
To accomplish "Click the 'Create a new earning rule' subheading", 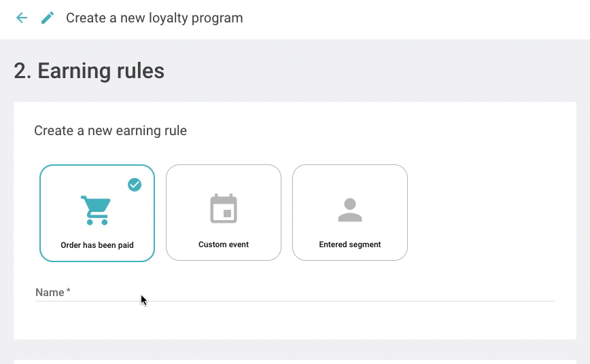I will pyautogui.click(x=110, y=130).
